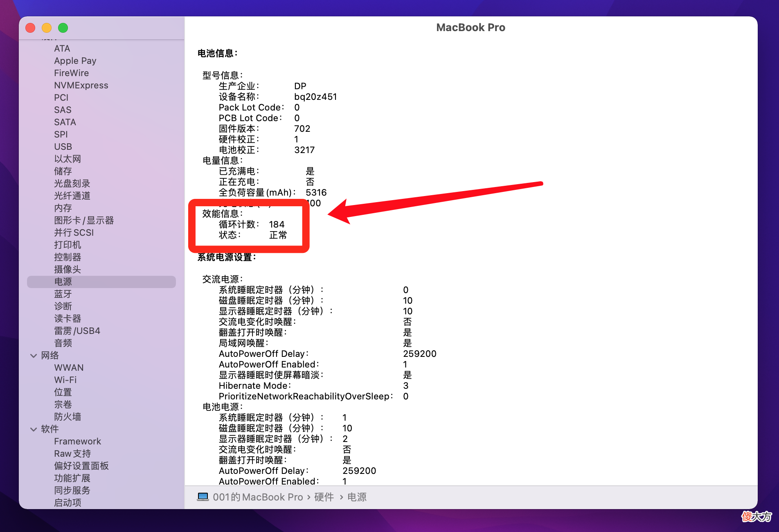Click the 电池校正 value 3217
This screenshot has width=779, height=532.
(304, 150)
